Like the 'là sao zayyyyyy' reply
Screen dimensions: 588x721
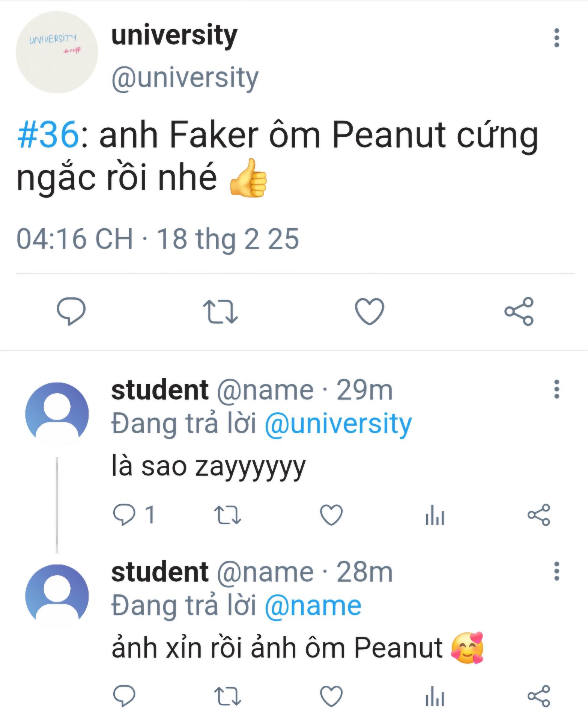pos(331,514)
